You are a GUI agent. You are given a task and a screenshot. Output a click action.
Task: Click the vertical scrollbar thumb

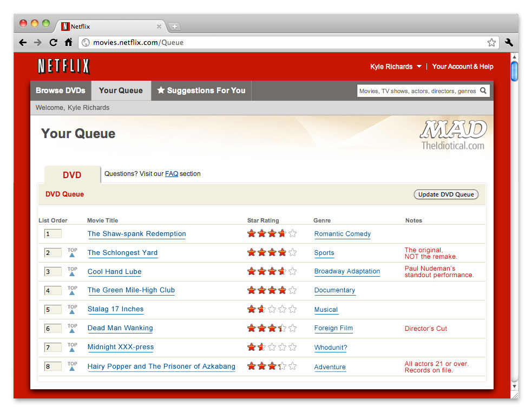[x=514, y=71]
